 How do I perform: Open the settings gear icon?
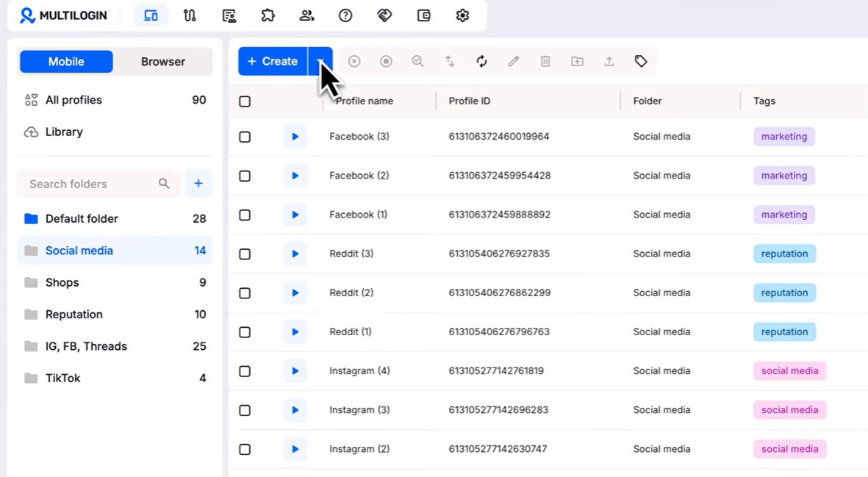tap(463, 15)
